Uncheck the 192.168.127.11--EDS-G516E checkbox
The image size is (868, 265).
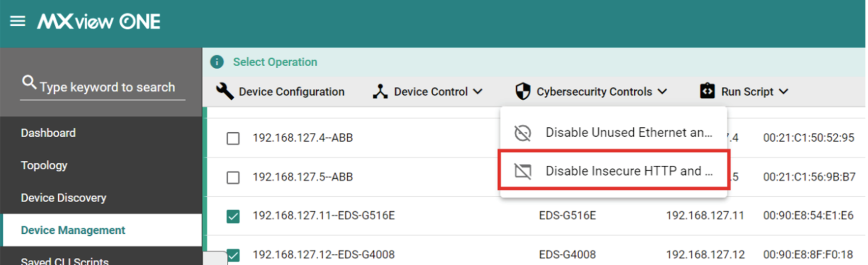coord(233,216)
